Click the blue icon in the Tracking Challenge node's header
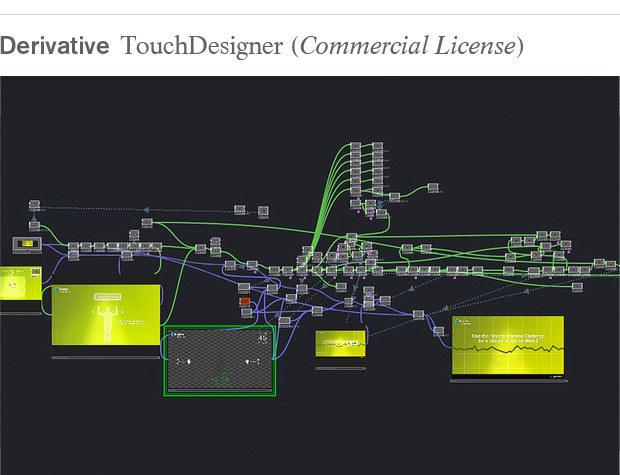This screenshot has height=475, width=620. (457, 321)
